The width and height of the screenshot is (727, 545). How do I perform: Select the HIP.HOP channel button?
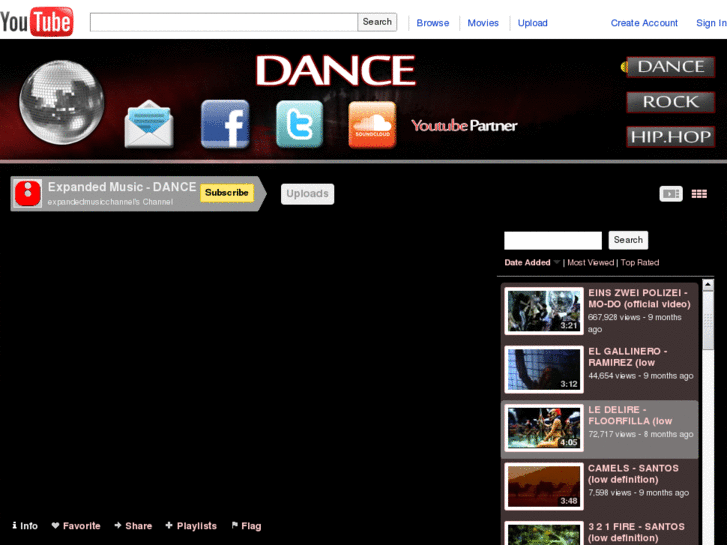pos(670,137)
